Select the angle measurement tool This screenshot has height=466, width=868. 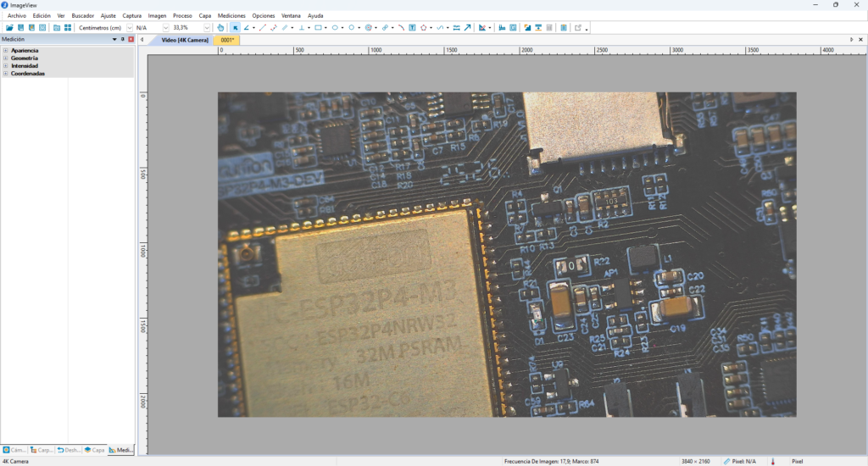247,28
